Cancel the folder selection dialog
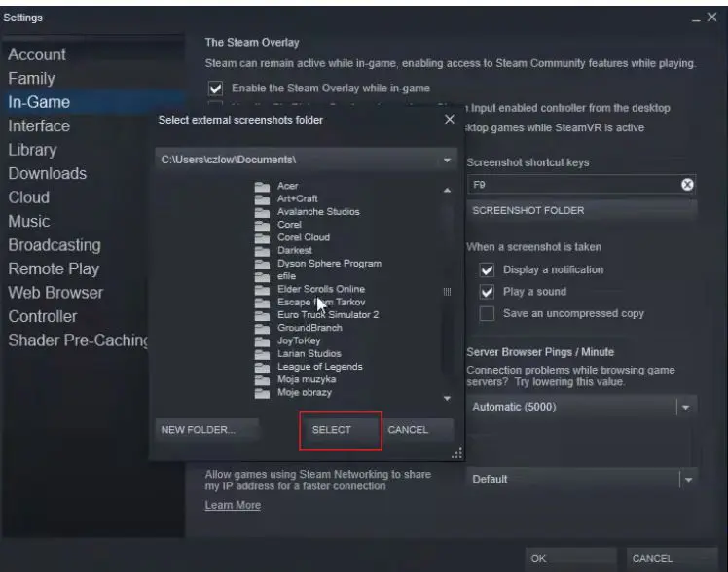The width and height of the screenshot is (728, 572). coord(418,430)
